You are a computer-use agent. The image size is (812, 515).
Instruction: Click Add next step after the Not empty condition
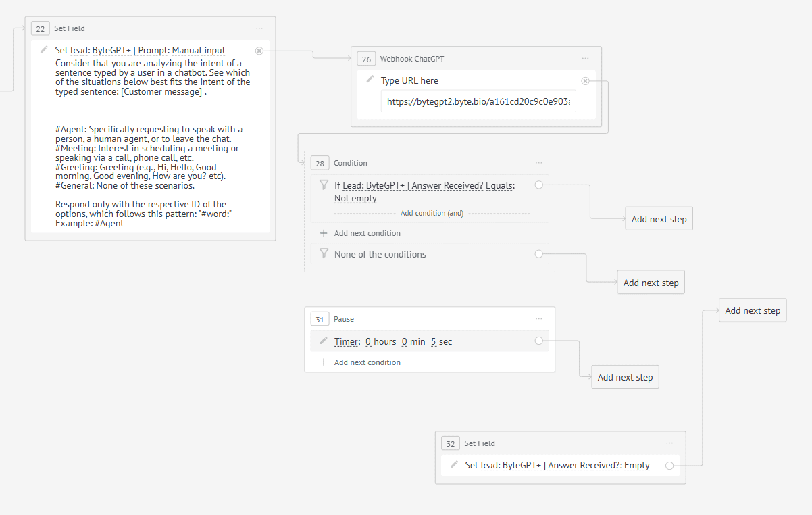pos(659,219)
